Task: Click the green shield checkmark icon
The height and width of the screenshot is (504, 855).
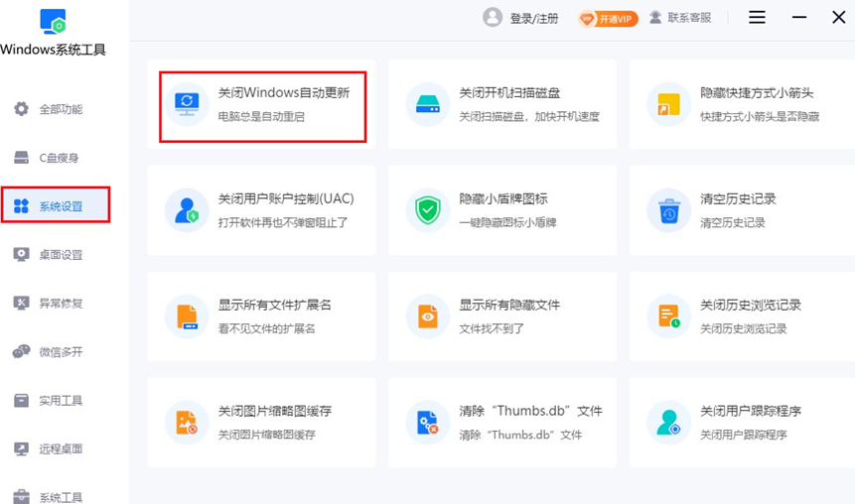Action: (428, 210)
